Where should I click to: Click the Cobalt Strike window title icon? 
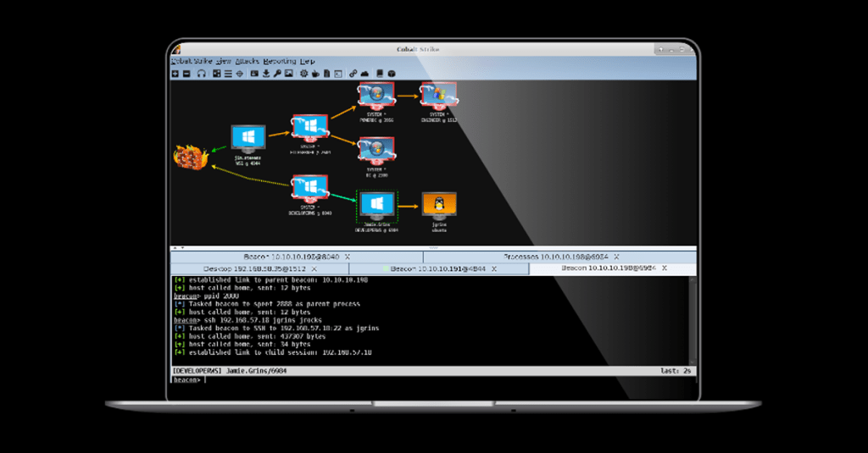[x=176, y=50]
